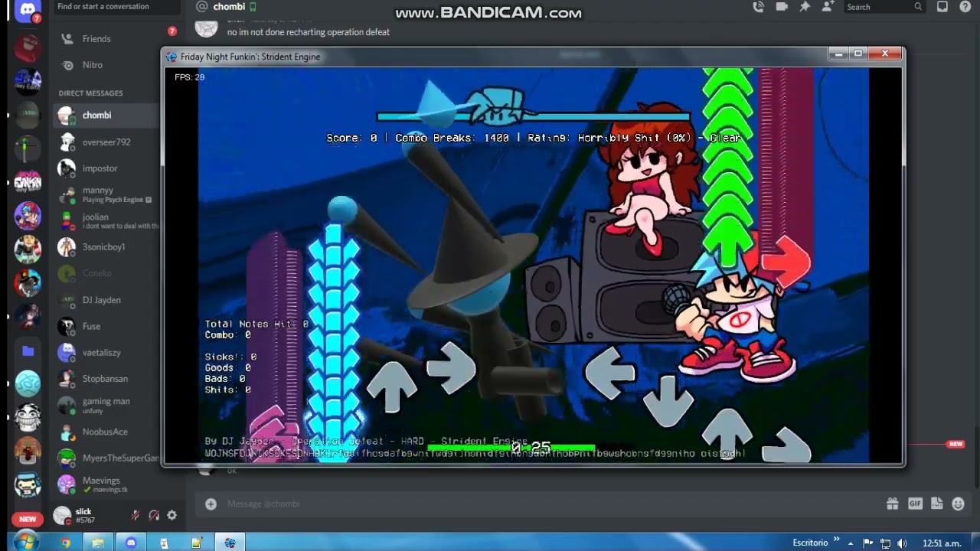Open Discord user settings gear
The image size is (980, 551).
click(x=171, y=516)
